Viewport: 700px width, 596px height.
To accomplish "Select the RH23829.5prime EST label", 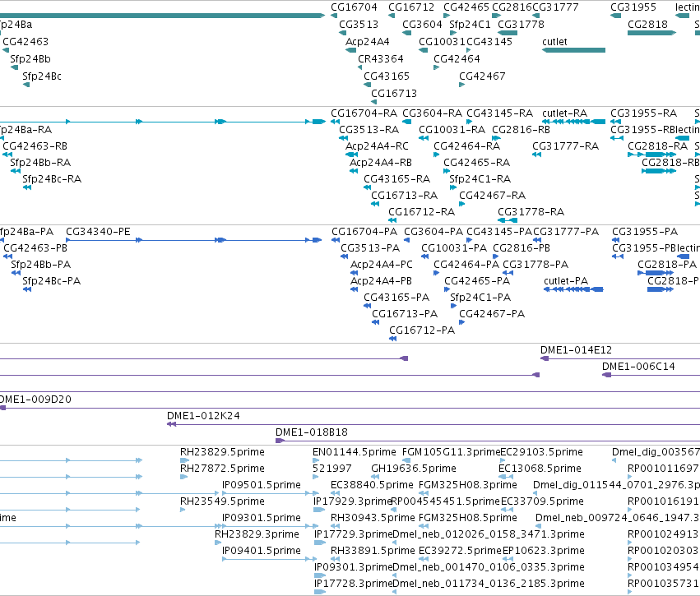I will (222, 452).
